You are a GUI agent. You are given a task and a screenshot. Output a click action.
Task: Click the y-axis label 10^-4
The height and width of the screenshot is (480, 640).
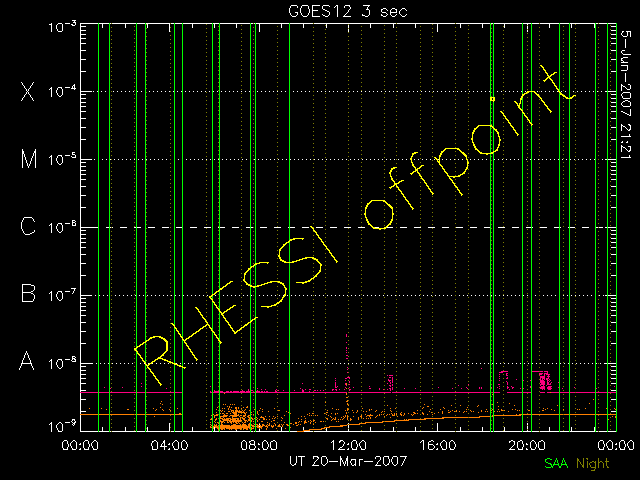click(62, 91)
